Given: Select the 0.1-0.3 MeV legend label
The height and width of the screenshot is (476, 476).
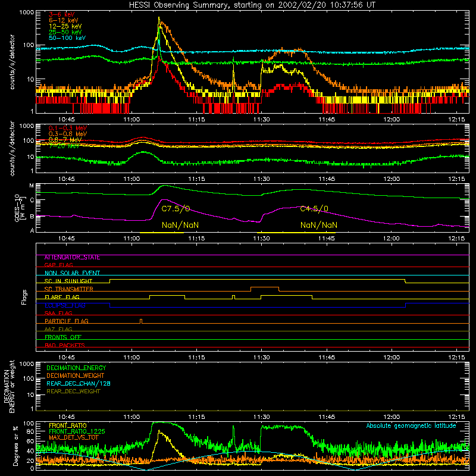Looking at the screenshot, I should [68, 128].
